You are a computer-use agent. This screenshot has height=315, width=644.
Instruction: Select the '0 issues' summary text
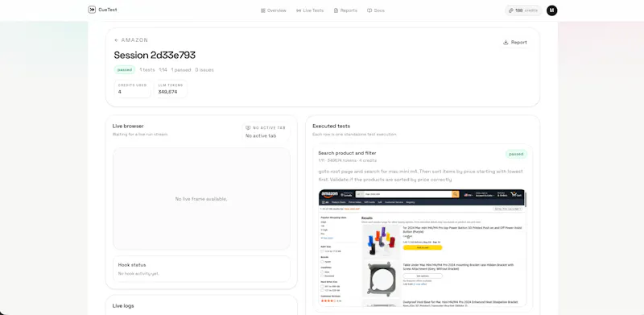(204, 70)
